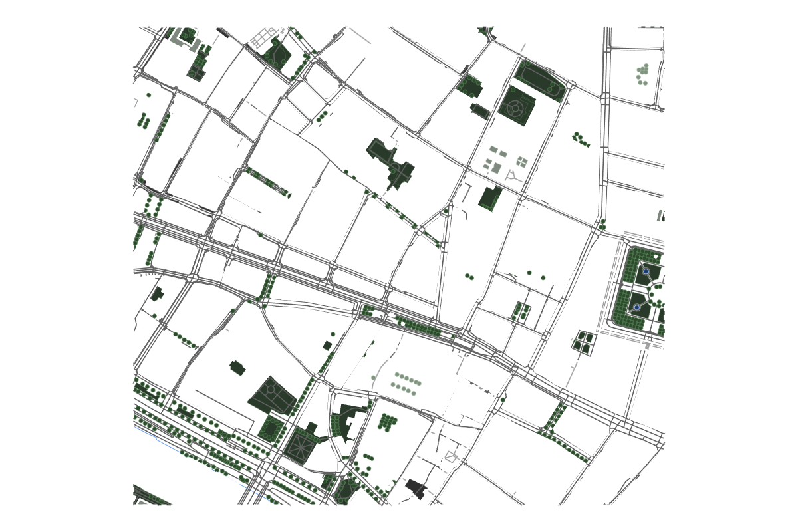
Task: Click the black building footprint at the bottom
Action: point(417,489)
